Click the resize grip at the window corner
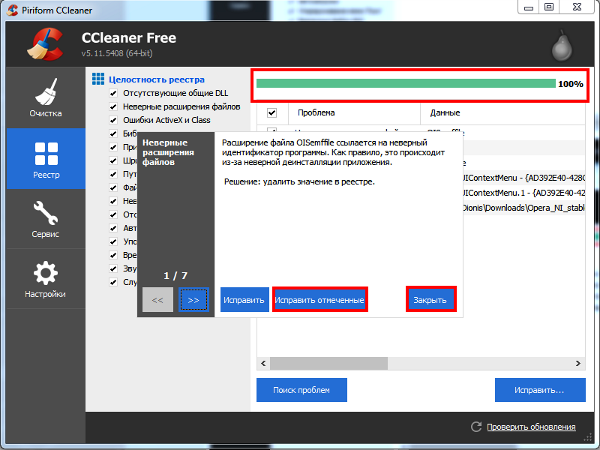This screenshot has width=600, height=450. click(x=588, y=437)
